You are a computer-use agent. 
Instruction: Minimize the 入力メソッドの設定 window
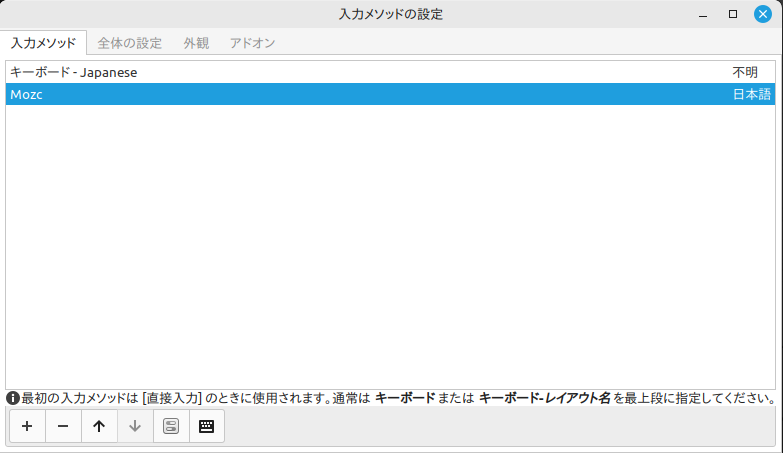[703, 14]
